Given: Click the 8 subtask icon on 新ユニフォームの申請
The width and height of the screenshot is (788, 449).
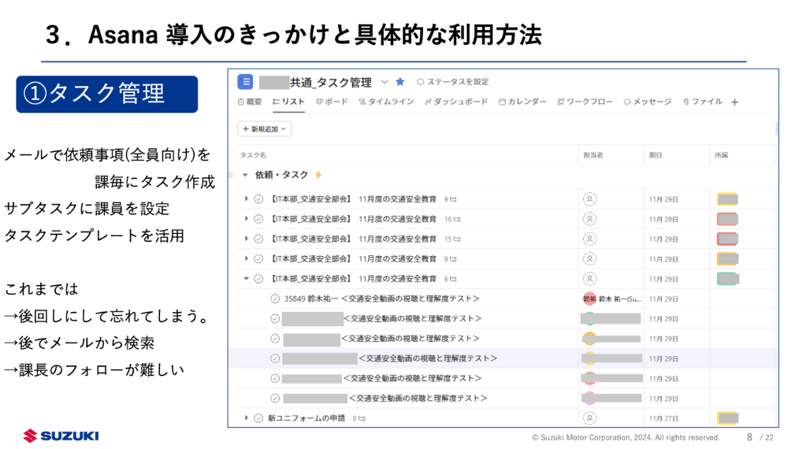Looking at the screenshot, I should [359, 418].
